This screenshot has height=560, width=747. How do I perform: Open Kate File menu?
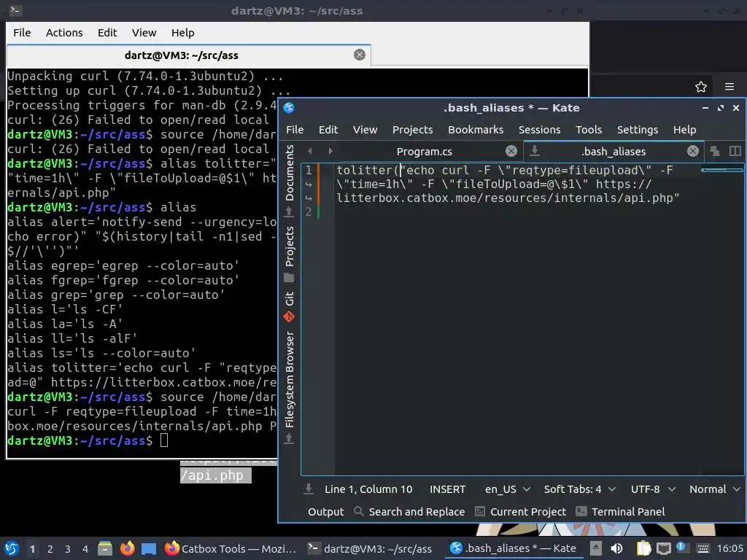[295, 130]
